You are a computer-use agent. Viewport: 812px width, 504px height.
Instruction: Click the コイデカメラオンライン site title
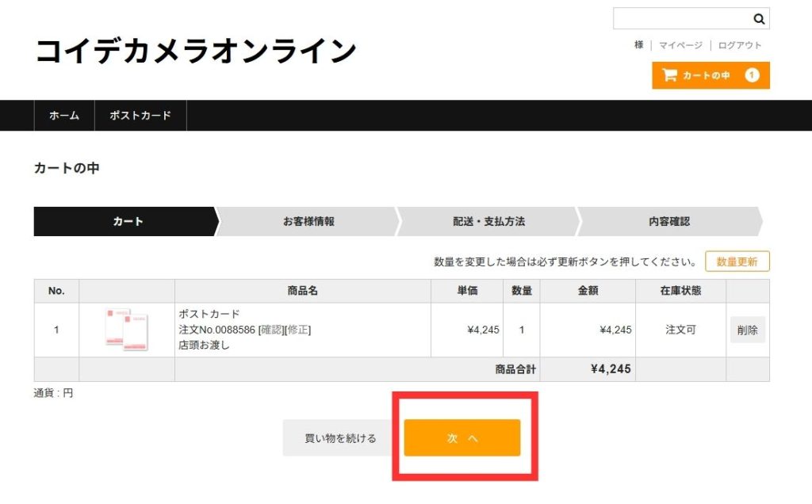point(196,52)
